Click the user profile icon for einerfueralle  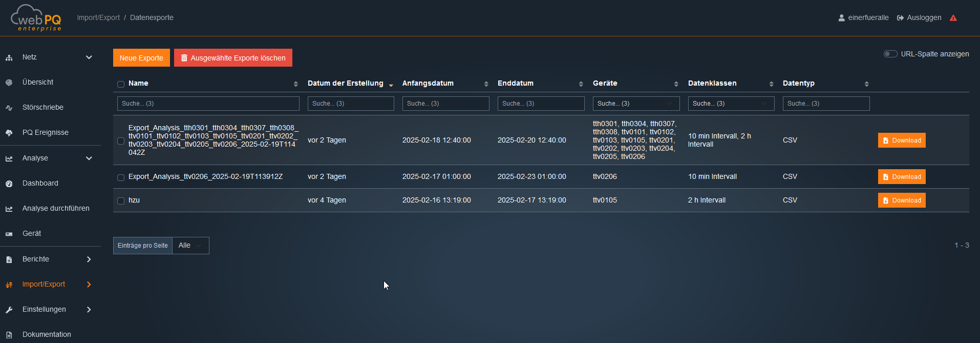pos(841,18)
